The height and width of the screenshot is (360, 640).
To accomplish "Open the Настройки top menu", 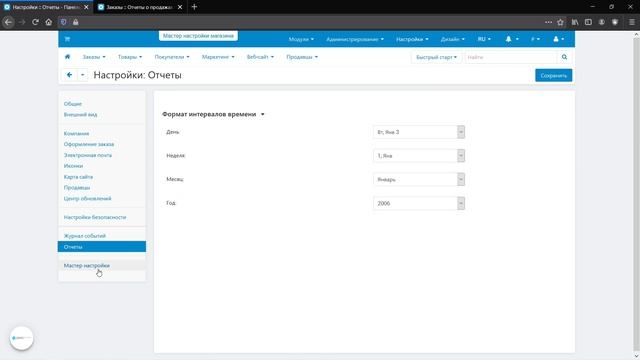I will point(412,39).
